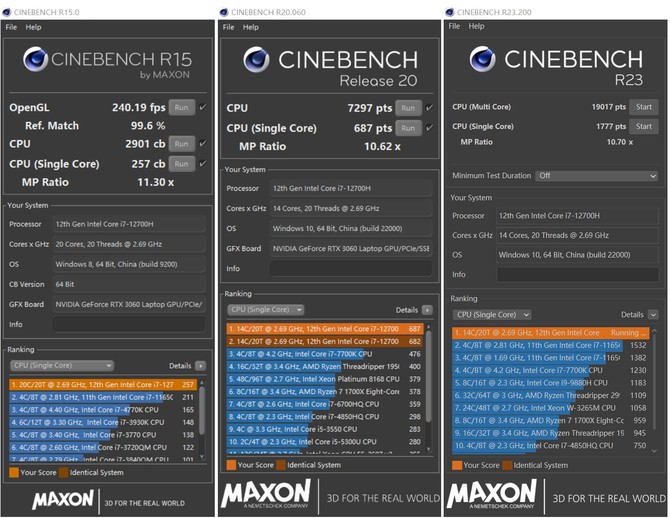
Task: Click the Cinebench R23 sphere logo
Action: (x=482, y=59)
